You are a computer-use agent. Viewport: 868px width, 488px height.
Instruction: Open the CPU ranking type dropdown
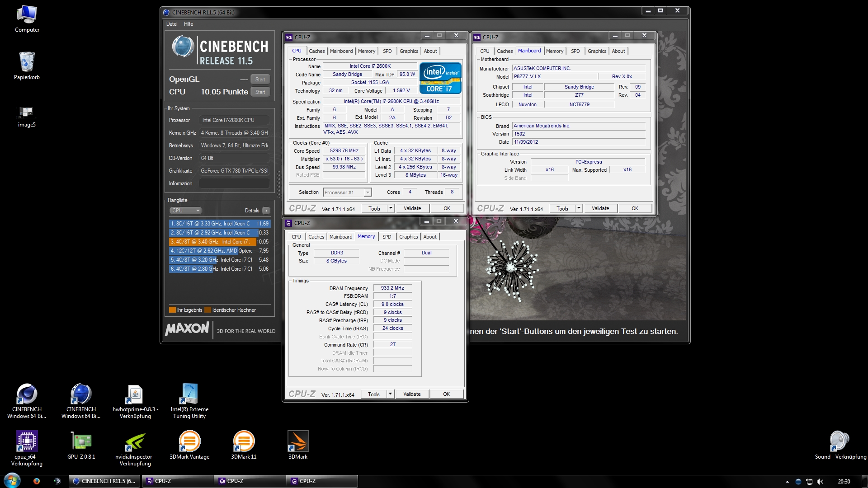[x=185, y=211]
